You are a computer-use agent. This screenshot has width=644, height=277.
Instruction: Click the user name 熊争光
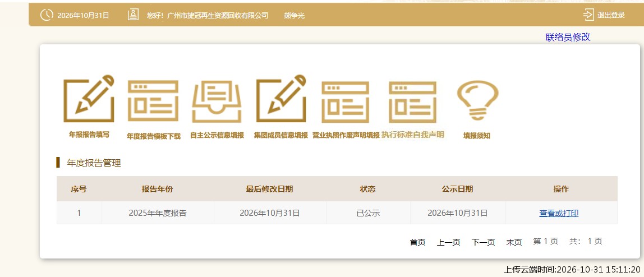click(295, 16)
